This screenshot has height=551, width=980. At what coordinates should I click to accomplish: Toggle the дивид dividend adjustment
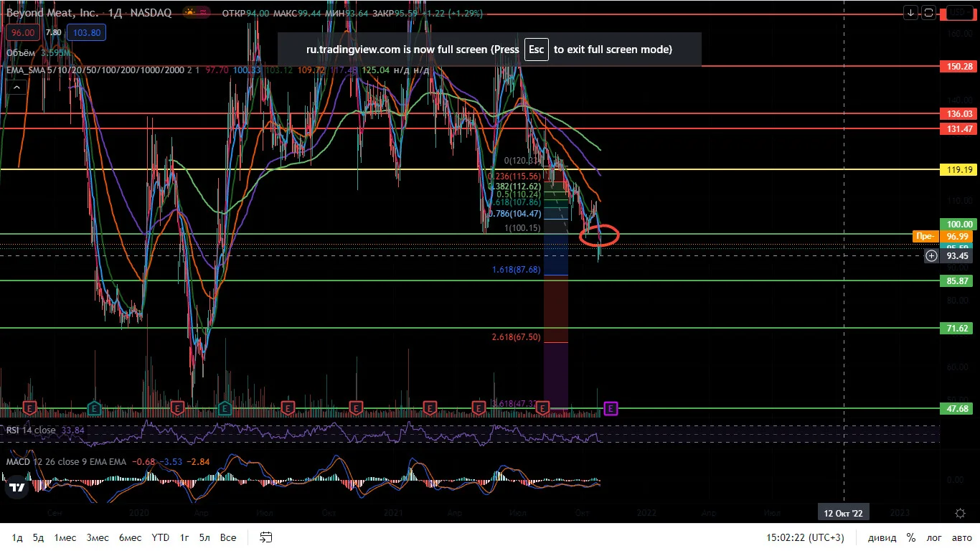(x=882, y=537)
